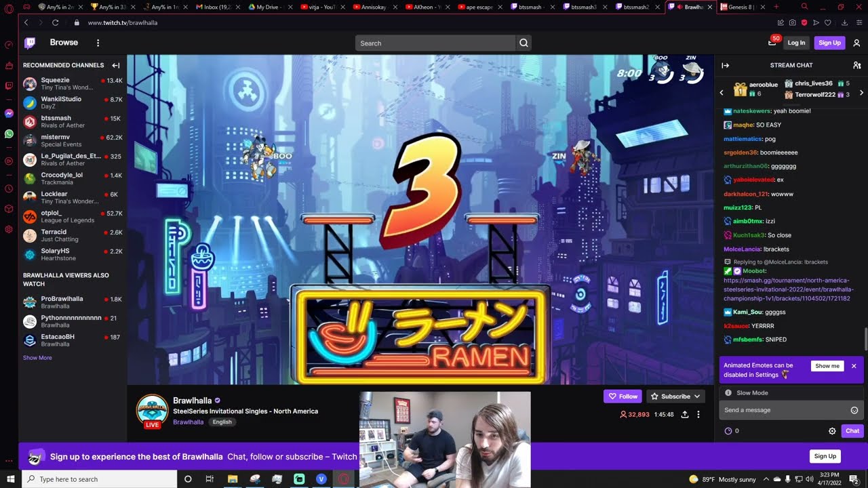Click the purple Chat send button
Image resolution: width=868 pixels, height=488 pixels.
[852, 431]
